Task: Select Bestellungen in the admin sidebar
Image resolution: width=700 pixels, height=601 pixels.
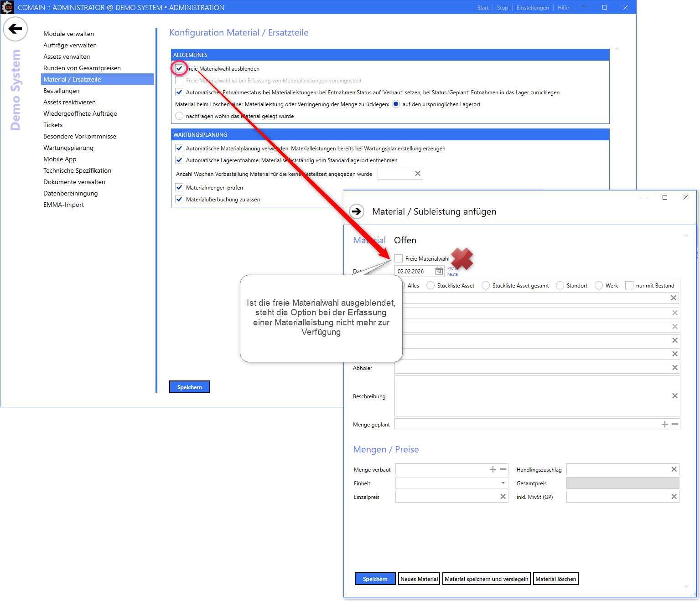Action: point(62,91)
